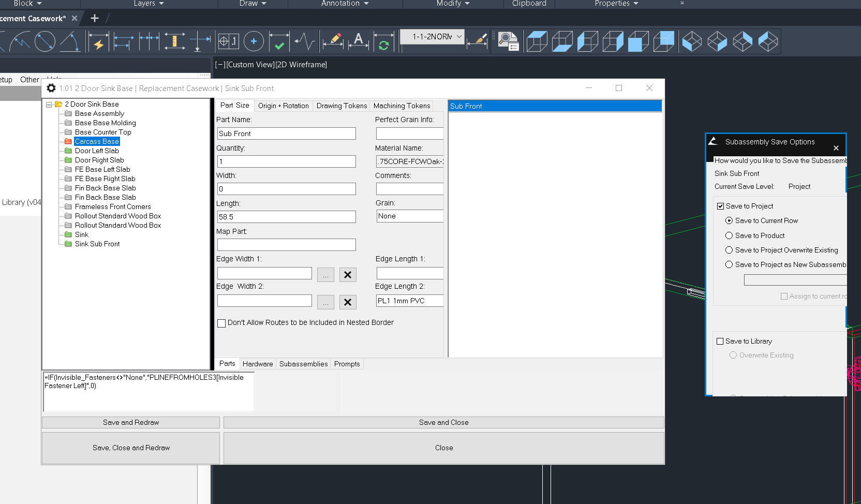The height and width of the screenshot is (504, 861).
Task: Select the Bottom view cube icon
Action: click(562, 41)
